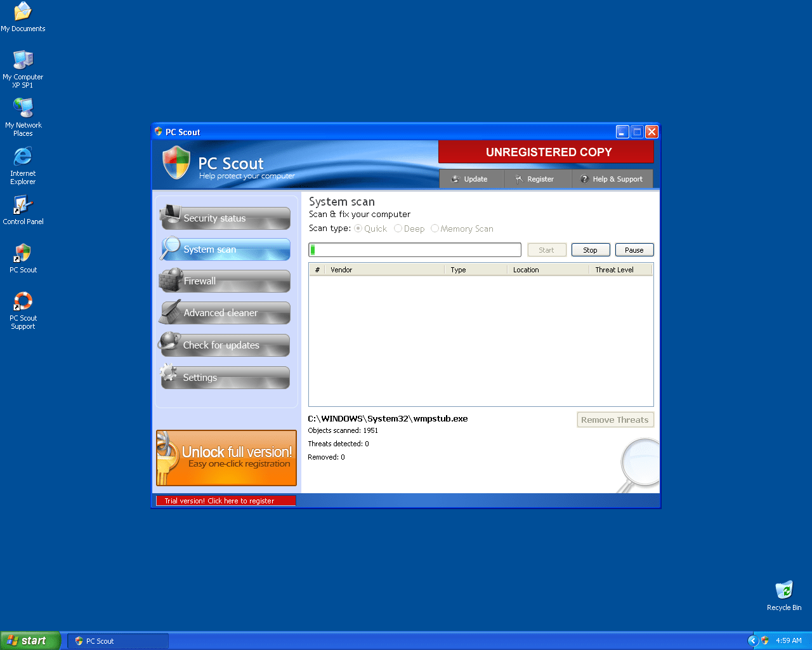This screenshot has height=650, width=812.
Task: Switch to the Firewall section
Action: pyautogui.click(x=226, y=281)
